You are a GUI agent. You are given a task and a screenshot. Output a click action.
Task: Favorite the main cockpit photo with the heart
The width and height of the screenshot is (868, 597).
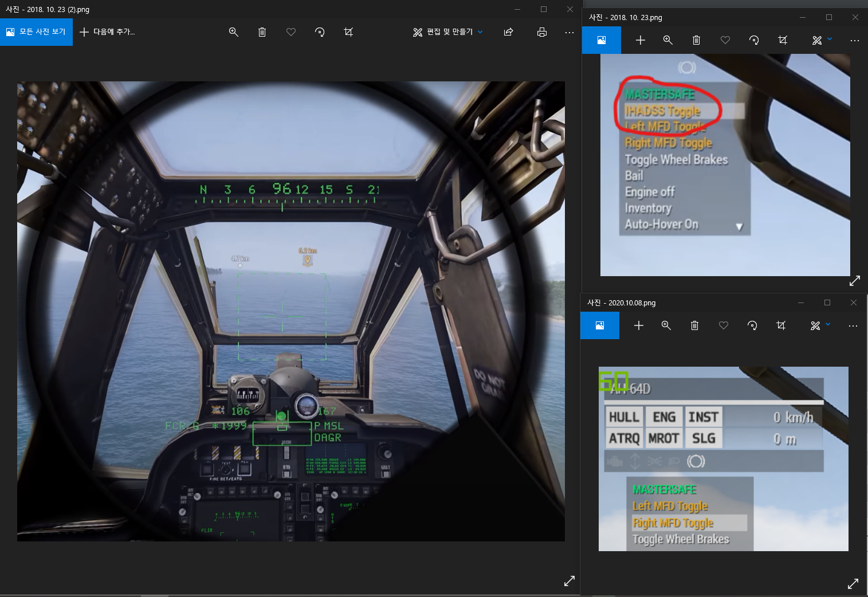[291, 32]
